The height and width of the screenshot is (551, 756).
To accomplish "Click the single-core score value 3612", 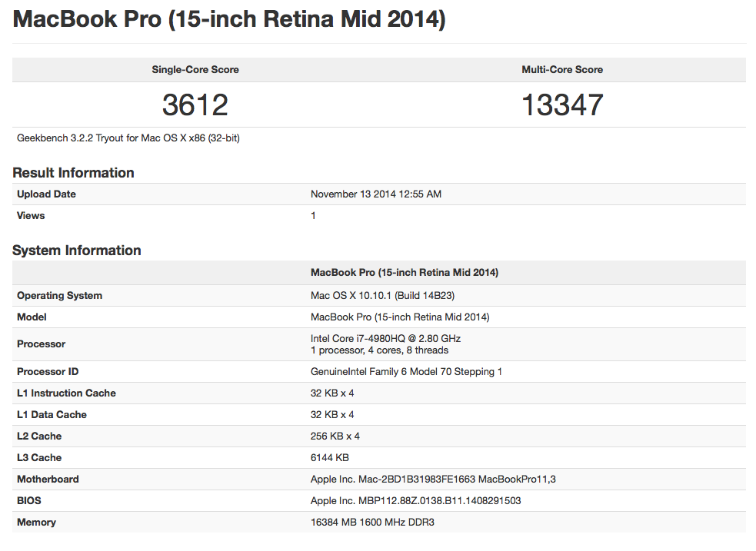I will pyautogui.click(x=195, y=105).
